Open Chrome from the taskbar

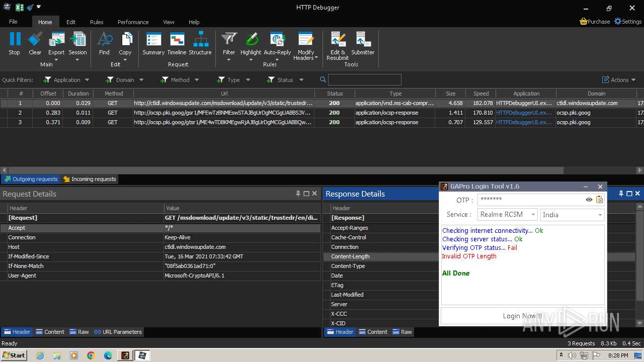point(91,355)
